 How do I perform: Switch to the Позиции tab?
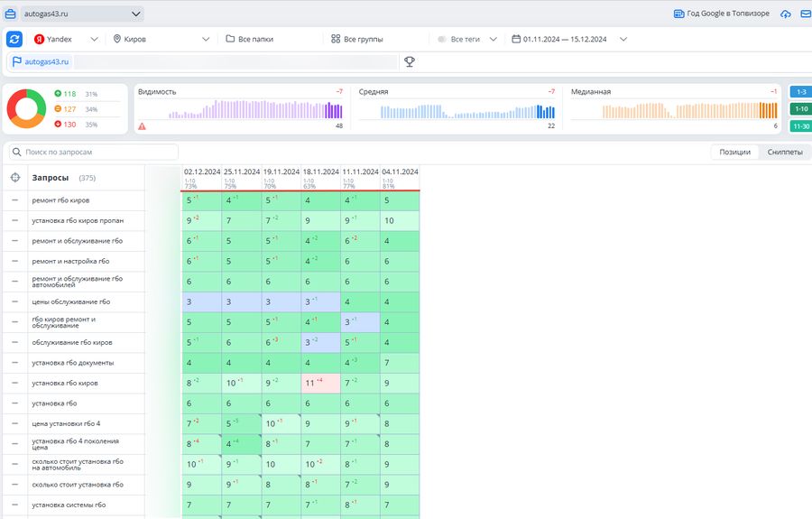click(734, 153)
